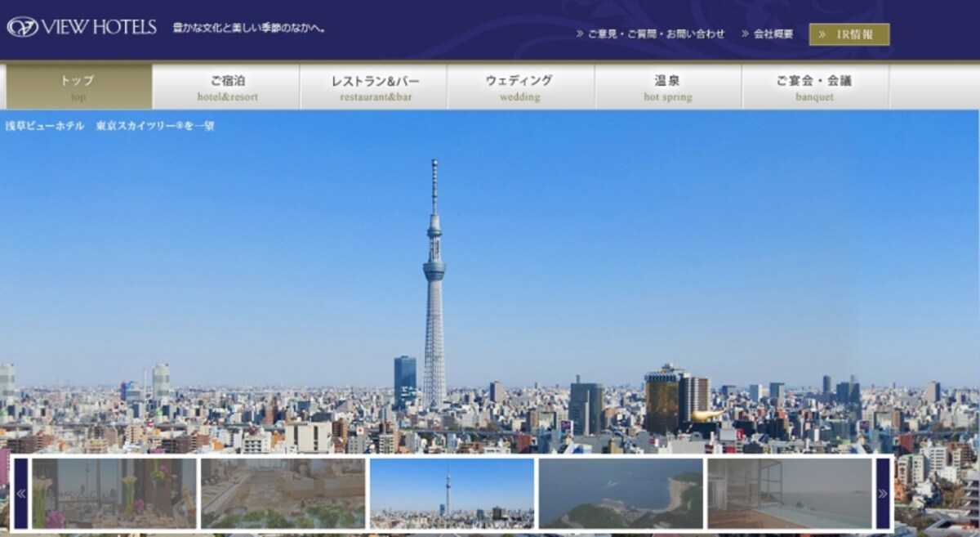Open the ご意見・ご質問・お問い合わせ link
This screenshot has width=980, height=537.
pos(650,34)
